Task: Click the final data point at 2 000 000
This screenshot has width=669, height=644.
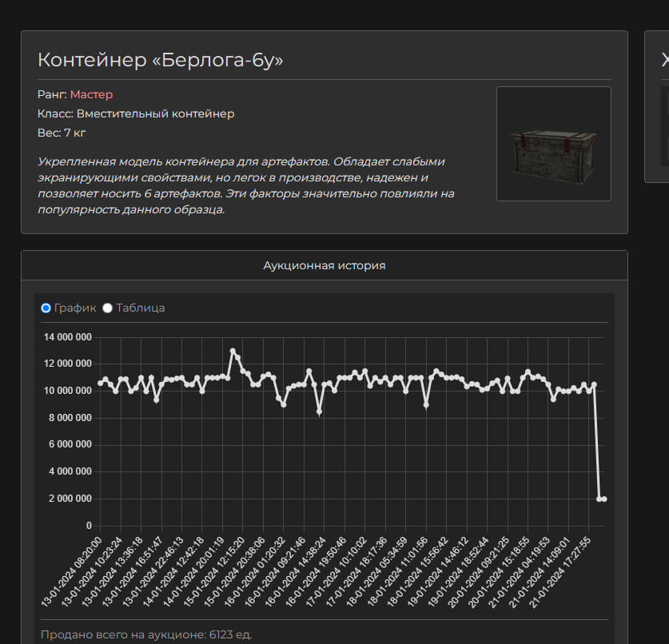Action: (603, 499)
